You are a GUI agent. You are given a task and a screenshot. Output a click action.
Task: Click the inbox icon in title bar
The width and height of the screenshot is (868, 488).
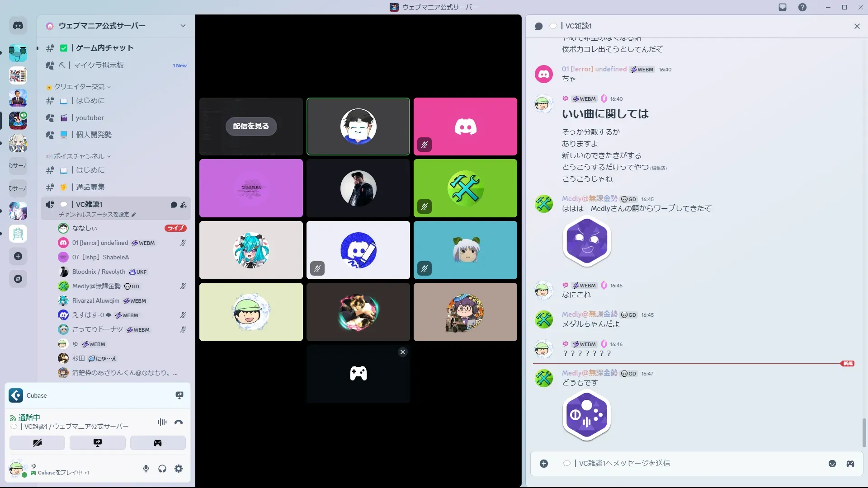[783, 7]
